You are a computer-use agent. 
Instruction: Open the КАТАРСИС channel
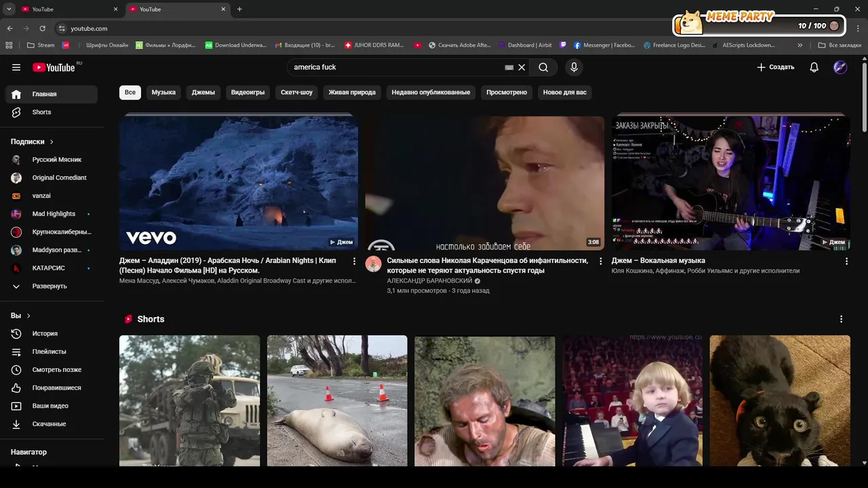click(x=52, y=268)
